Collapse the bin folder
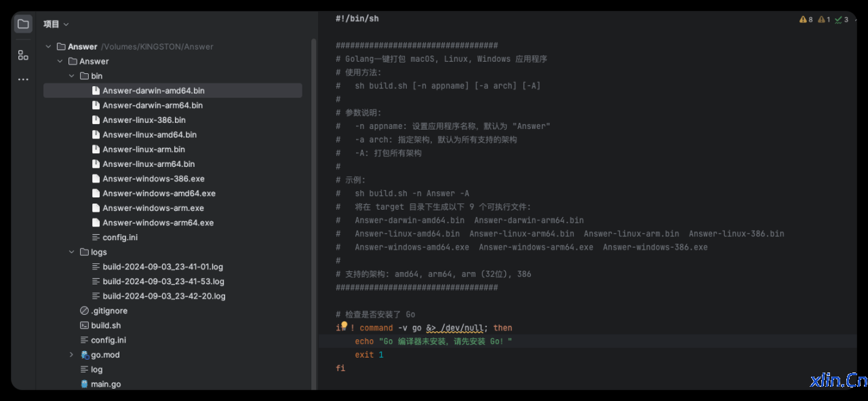 pos(71,75)
